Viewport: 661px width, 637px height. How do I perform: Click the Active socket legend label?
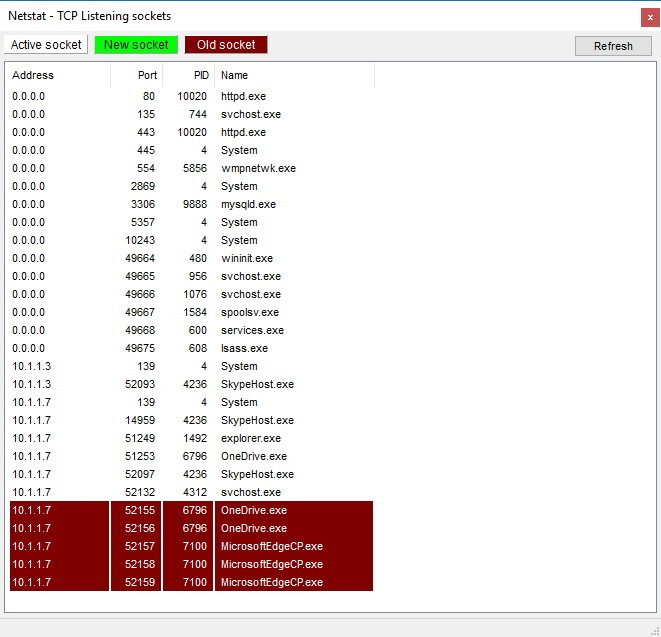[46, 45]
